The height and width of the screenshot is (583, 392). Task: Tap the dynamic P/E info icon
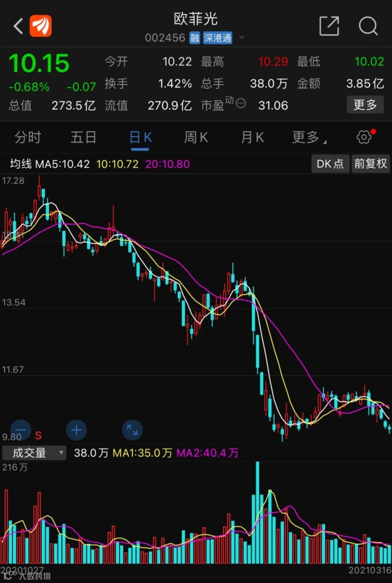tap(241, 103)
